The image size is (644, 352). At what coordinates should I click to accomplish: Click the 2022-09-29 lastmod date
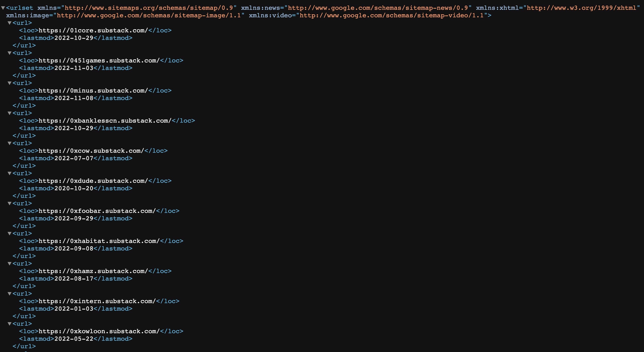click(74, 219)
